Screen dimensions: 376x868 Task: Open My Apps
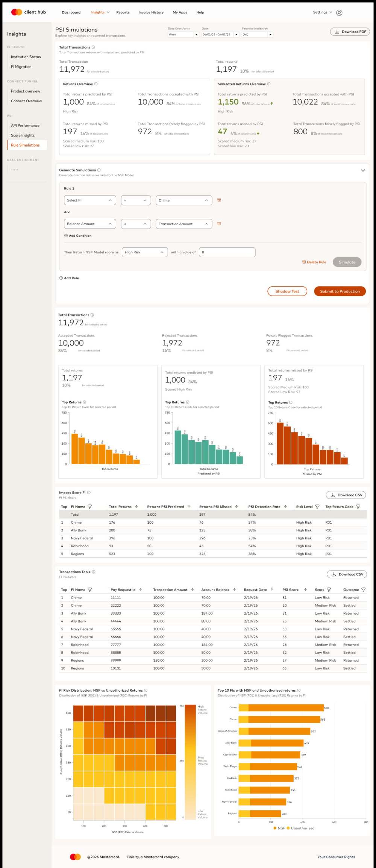180,12
